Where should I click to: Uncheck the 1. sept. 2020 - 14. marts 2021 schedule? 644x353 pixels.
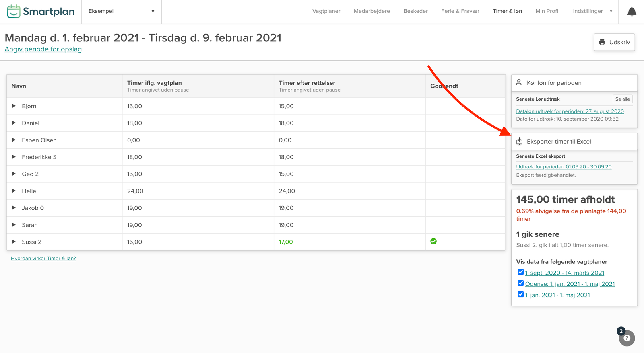click(520, 272)
